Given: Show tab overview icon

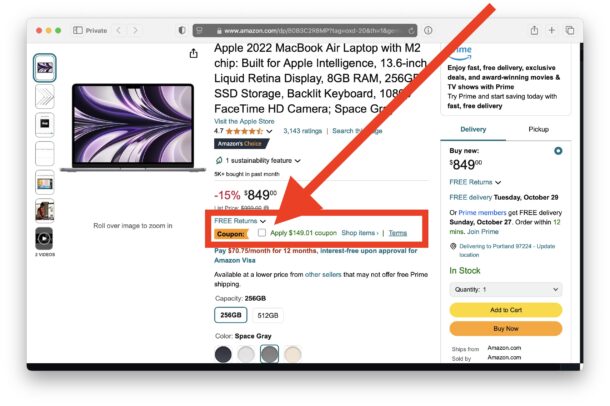Looking at the screenshot, I should [x=570, y=30].
